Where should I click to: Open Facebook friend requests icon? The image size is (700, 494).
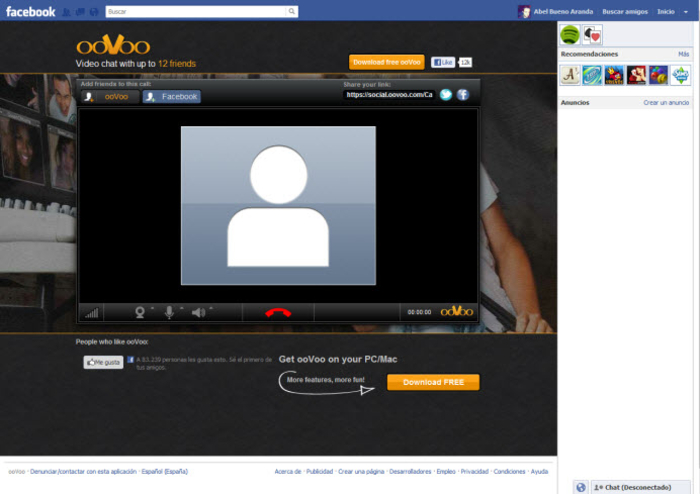point(67,12)
